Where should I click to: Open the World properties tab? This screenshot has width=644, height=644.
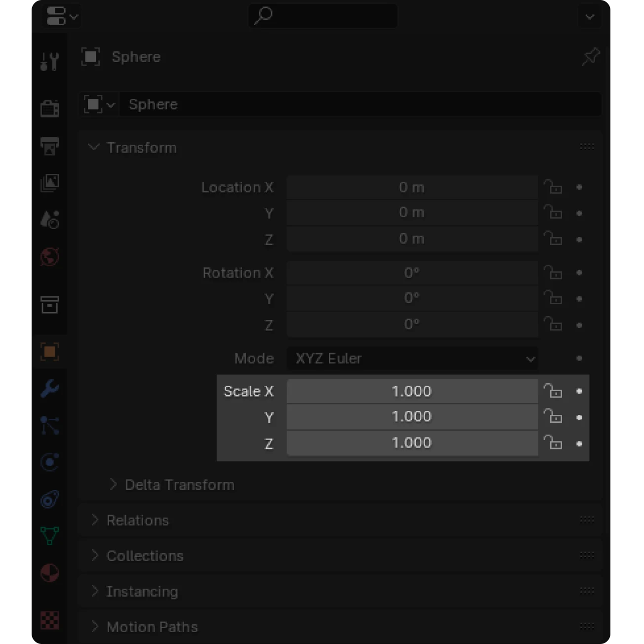point(49,257)
